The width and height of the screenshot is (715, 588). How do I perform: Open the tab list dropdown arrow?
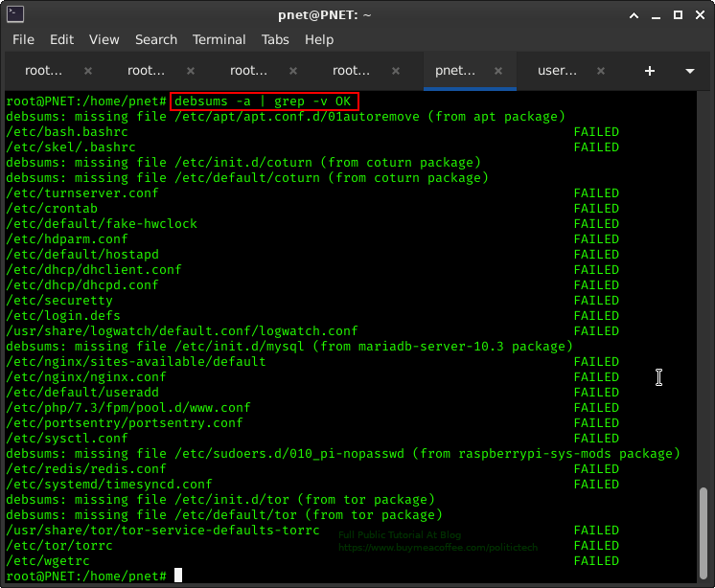tap(689, 71)
